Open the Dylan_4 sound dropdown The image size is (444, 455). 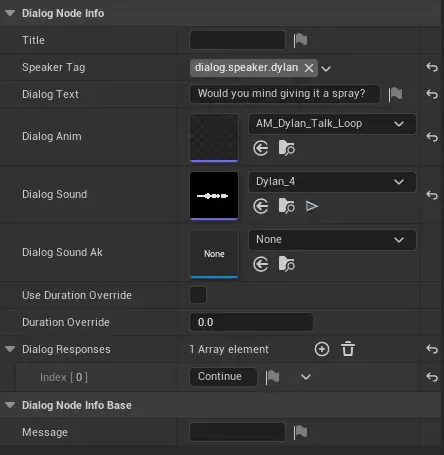pyautogui.click(x=332, y=182)
